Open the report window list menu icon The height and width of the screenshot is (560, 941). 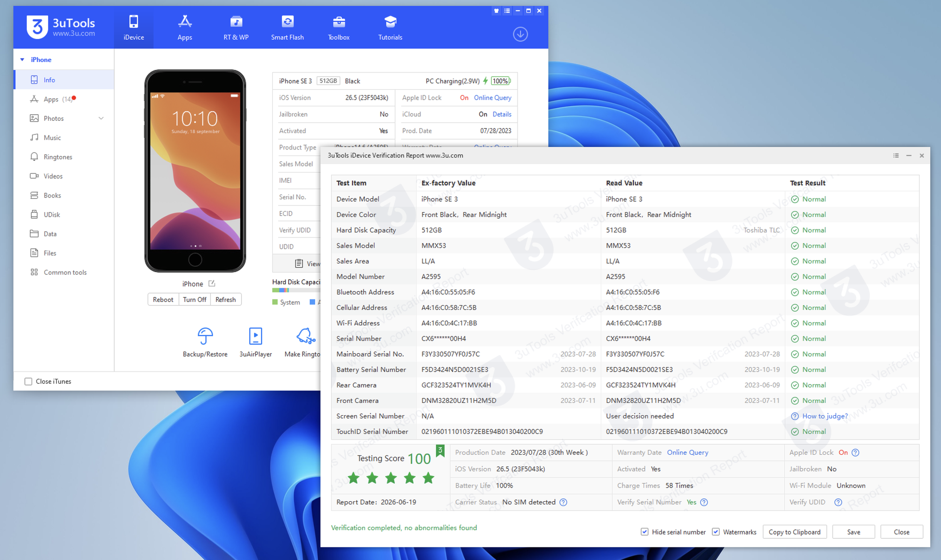tap(896, 156)
